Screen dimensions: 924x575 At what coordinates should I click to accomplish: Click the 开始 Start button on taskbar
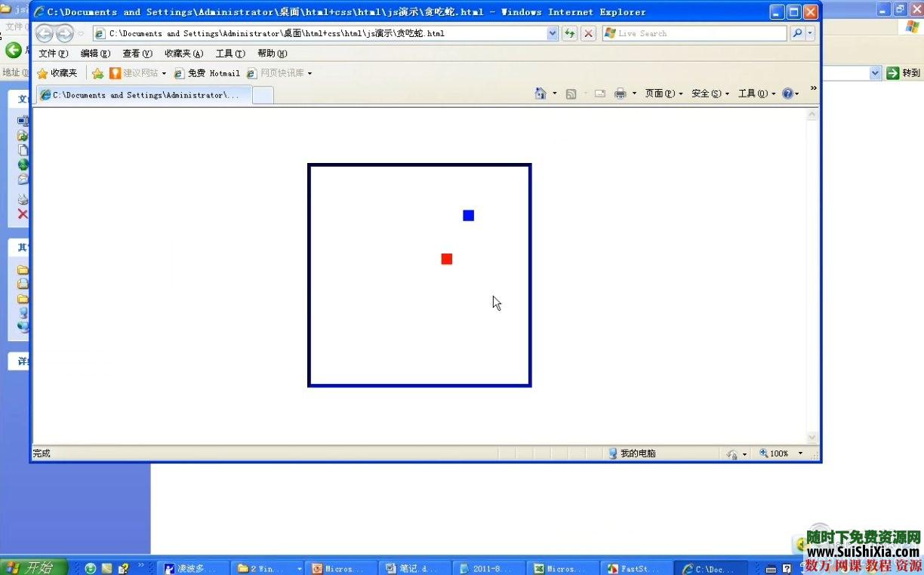click(x=33, y=567)
